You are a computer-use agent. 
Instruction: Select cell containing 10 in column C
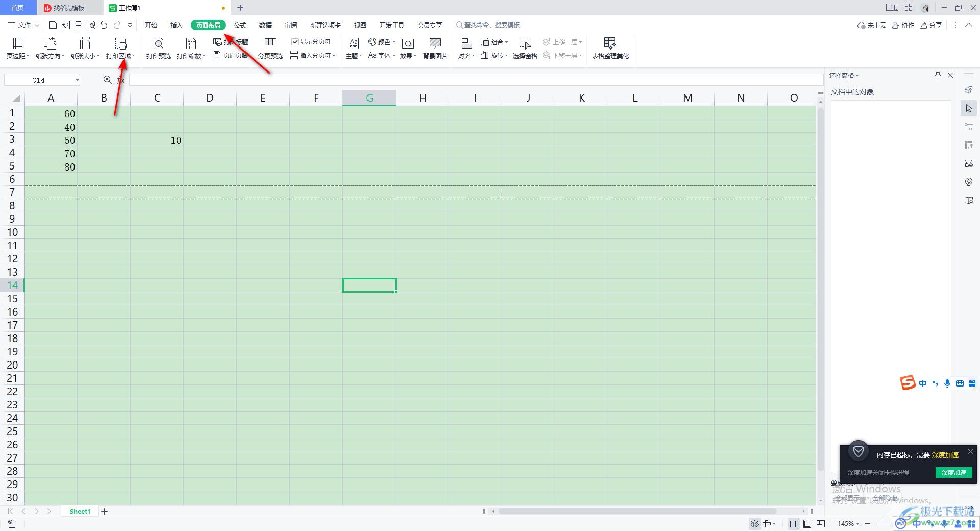[157, 140]
